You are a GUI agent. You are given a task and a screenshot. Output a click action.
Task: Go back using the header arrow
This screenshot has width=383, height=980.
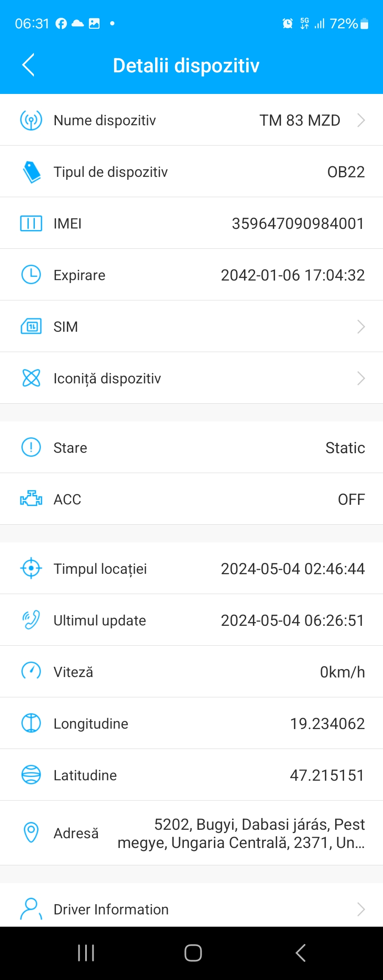(28, 65)
